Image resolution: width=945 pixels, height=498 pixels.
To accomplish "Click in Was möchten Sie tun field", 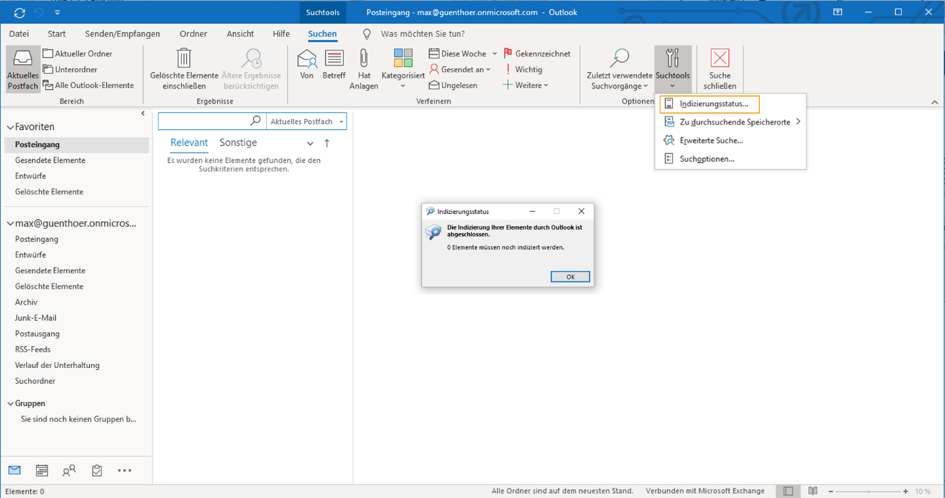I will tap(423, 34).
